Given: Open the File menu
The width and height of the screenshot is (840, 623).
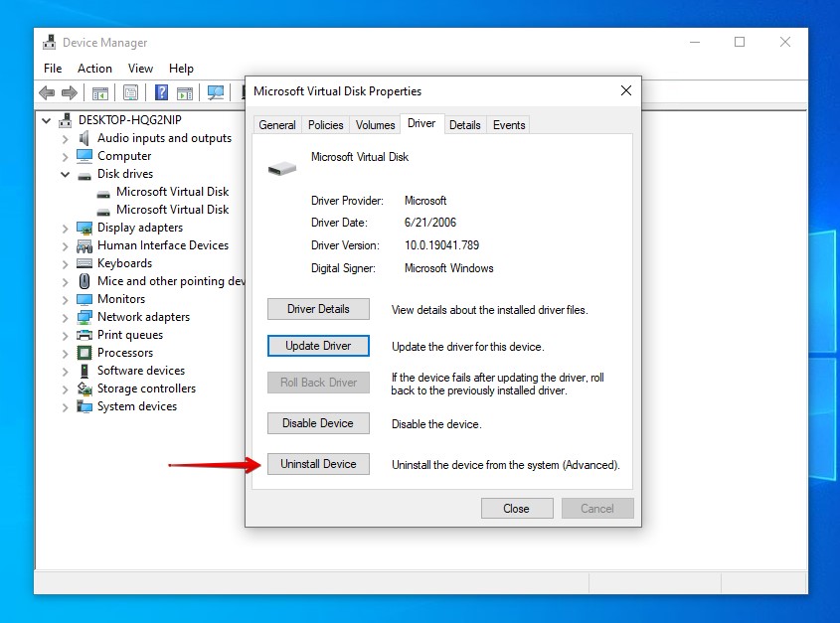Looking at the screenshot, I should coord(53,69).
